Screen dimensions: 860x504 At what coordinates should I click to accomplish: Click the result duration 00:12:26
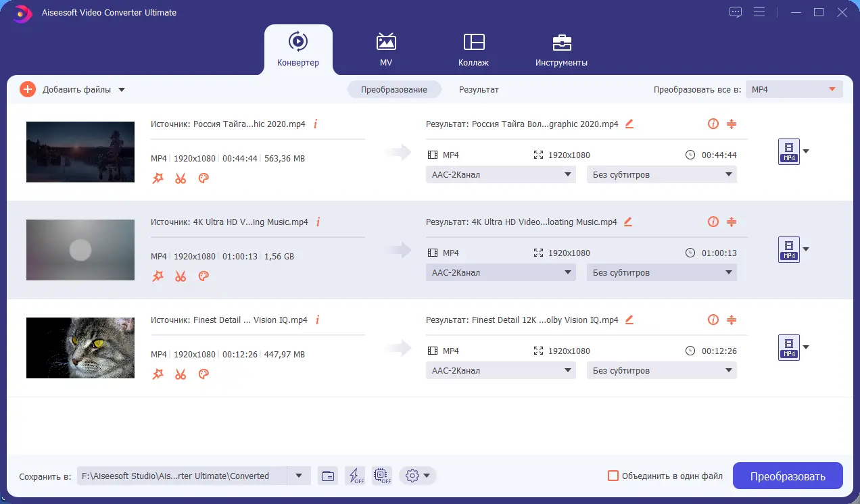tap(719, 351)
